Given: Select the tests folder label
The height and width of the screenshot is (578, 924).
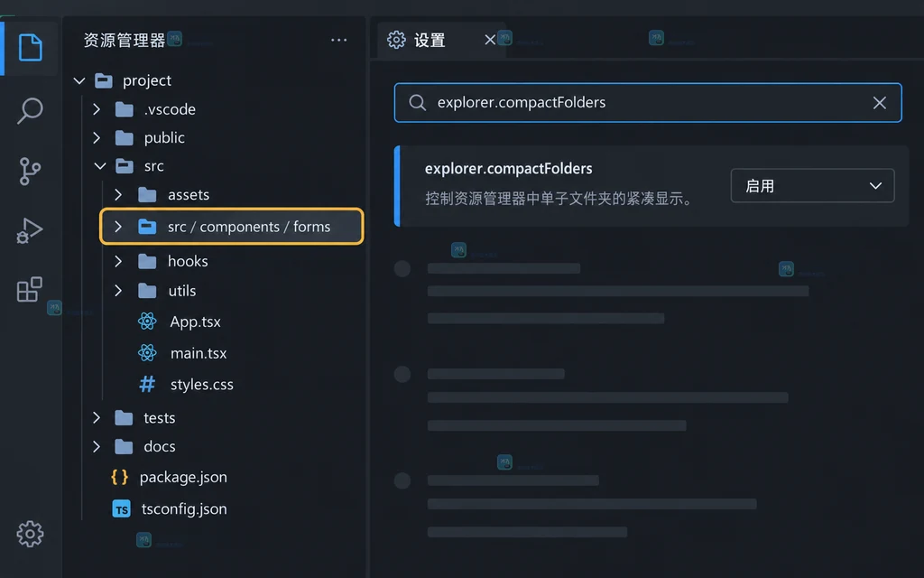Looking at the screenshot, I should pyautogui.click(x=159, y=418).
